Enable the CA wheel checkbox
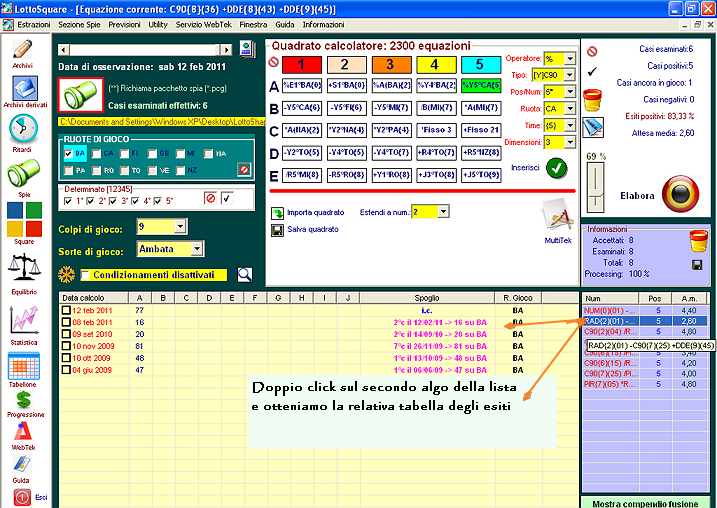Screen dimensions: 717x508 point(96,154)
